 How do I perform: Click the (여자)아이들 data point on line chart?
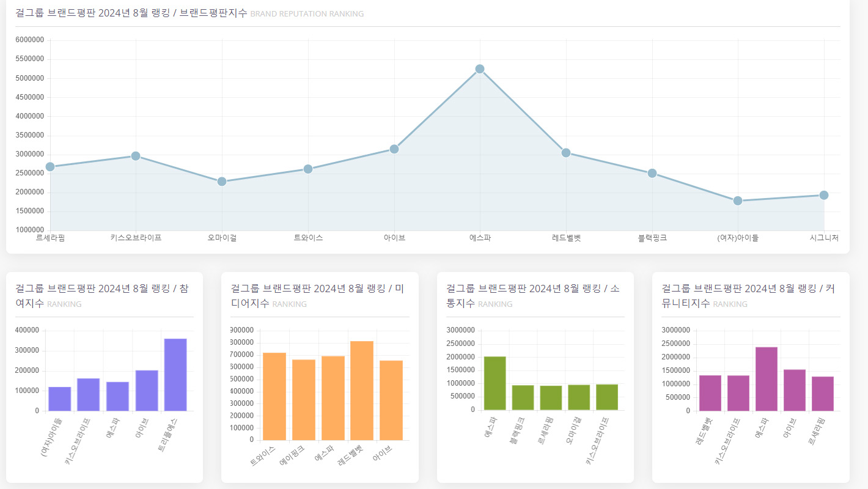738,200
